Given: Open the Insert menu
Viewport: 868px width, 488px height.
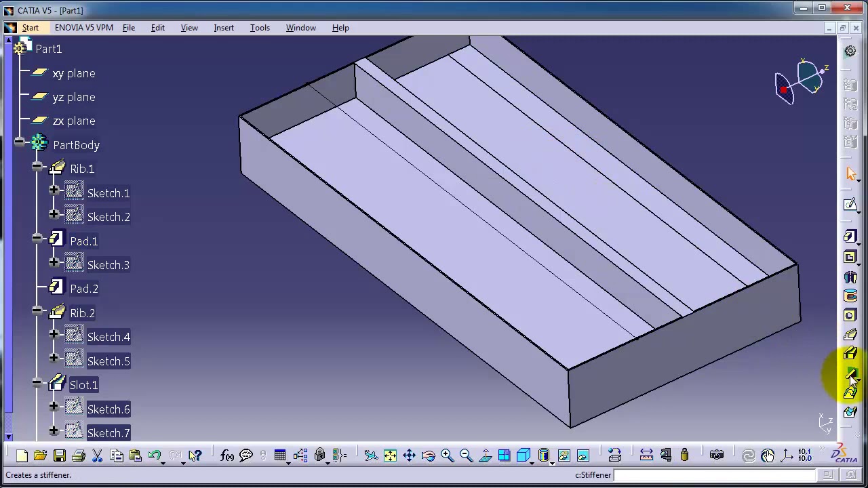Looking at the screenshot, I should pyautogui.click(x=224, y=28).
